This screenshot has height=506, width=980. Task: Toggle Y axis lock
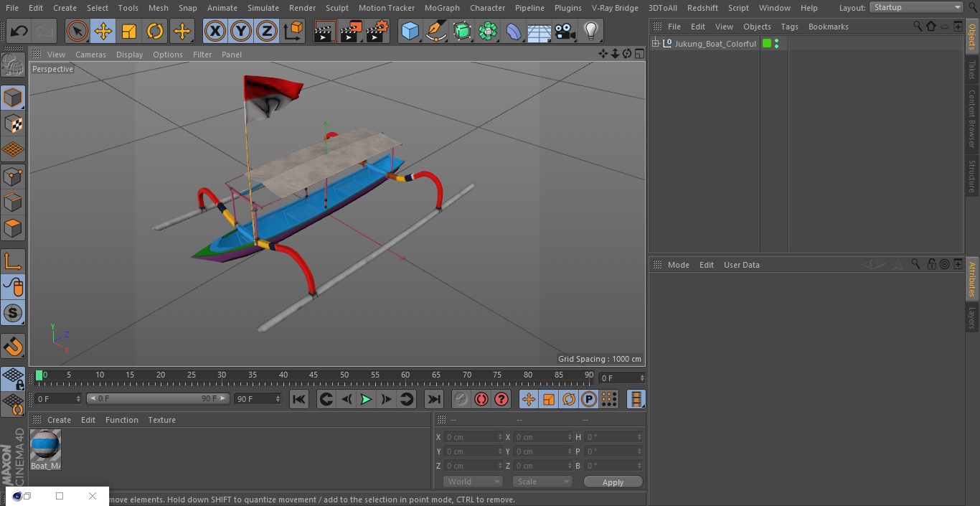[241, 31]
